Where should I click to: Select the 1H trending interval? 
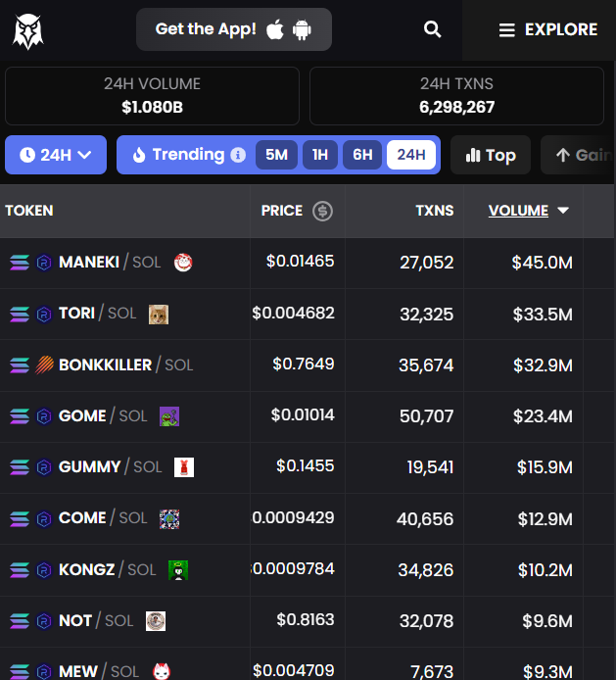pyautogui.click(x=320, y=155)
